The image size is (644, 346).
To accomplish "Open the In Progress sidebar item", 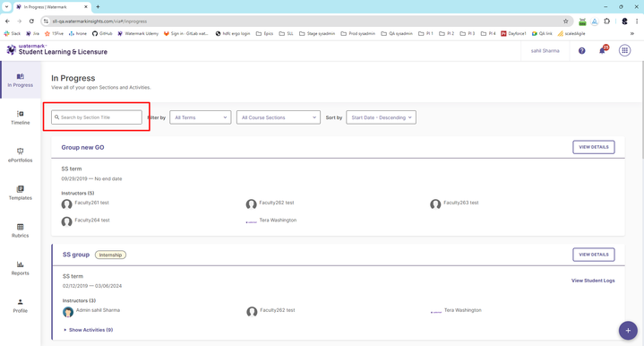I will click(20, 80).
